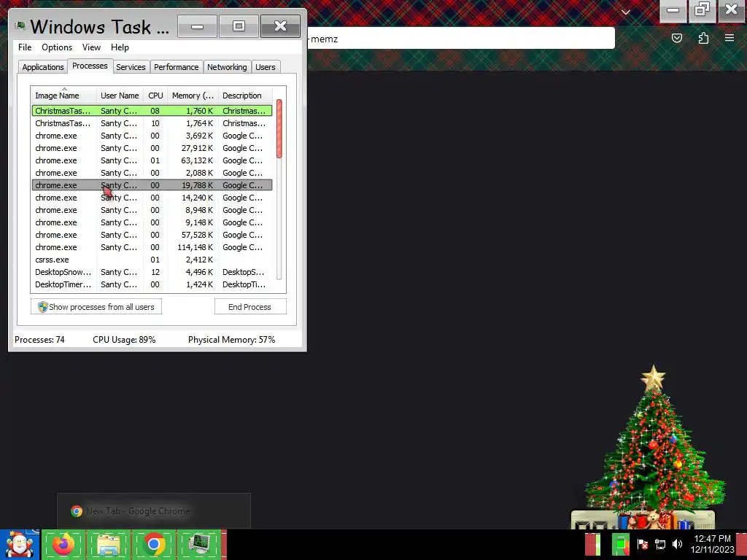Open the Help menu
This screenshot has height=560, width=747.
pos(120,47)
